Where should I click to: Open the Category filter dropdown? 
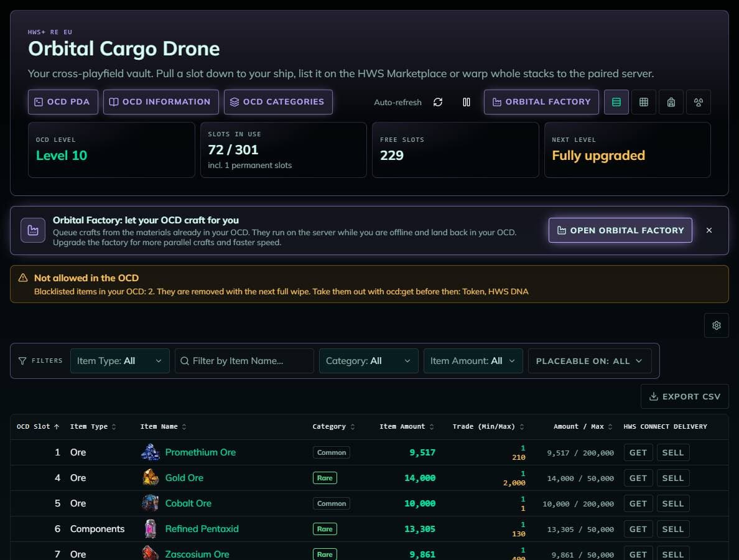click(x=368, y=361)
